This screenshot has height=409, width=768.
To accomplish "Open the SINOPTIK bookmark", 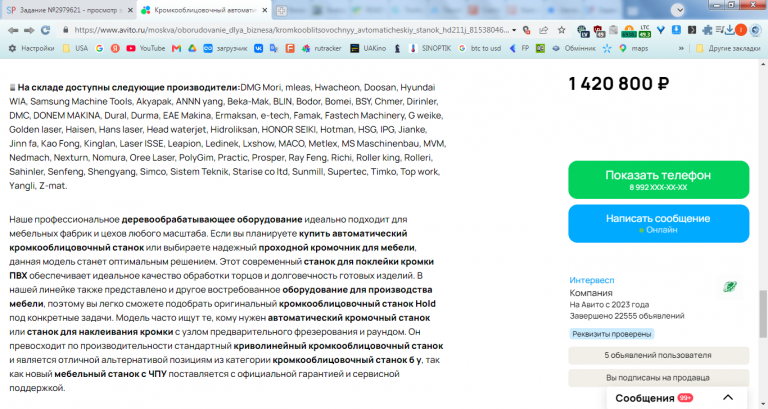I will [430, 48].
